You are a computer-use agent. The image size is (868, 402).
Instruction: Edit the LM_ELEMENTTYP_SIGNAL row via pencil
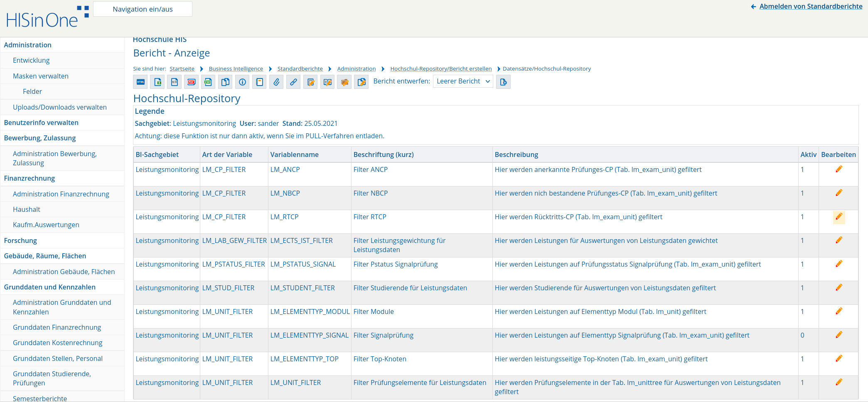click(x=839, y=335)
